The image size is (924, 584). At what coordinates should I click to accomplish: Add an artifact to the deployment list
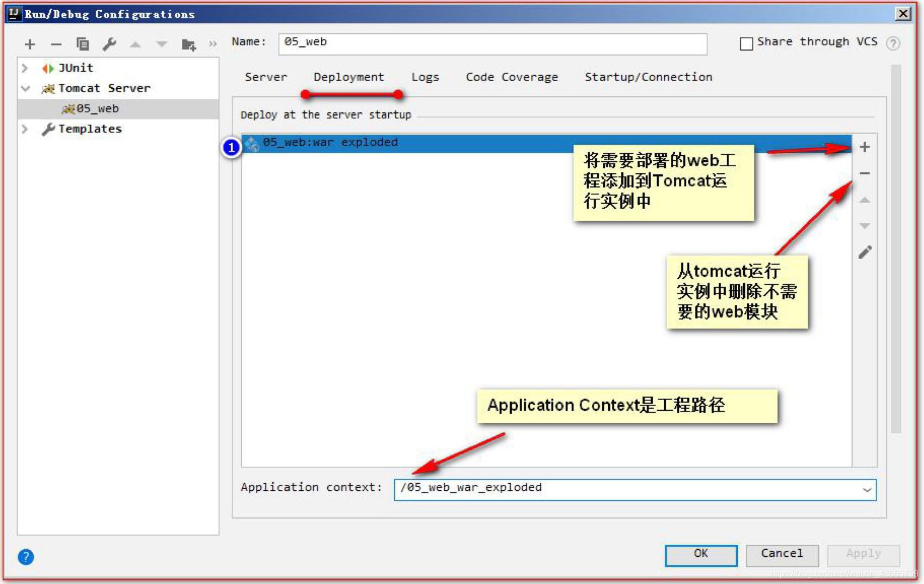click(865, 147)
